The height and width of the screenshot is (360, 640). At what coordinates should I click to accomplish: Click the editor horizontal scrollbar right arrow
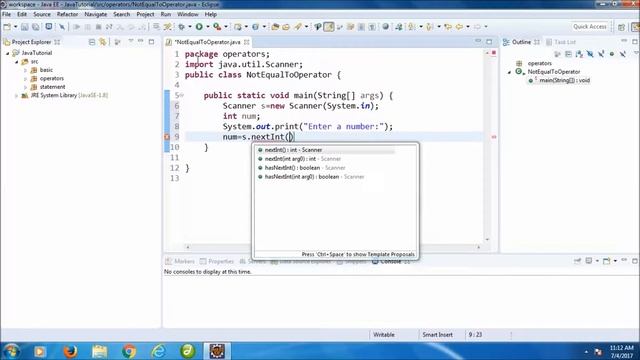click(479, 247)
